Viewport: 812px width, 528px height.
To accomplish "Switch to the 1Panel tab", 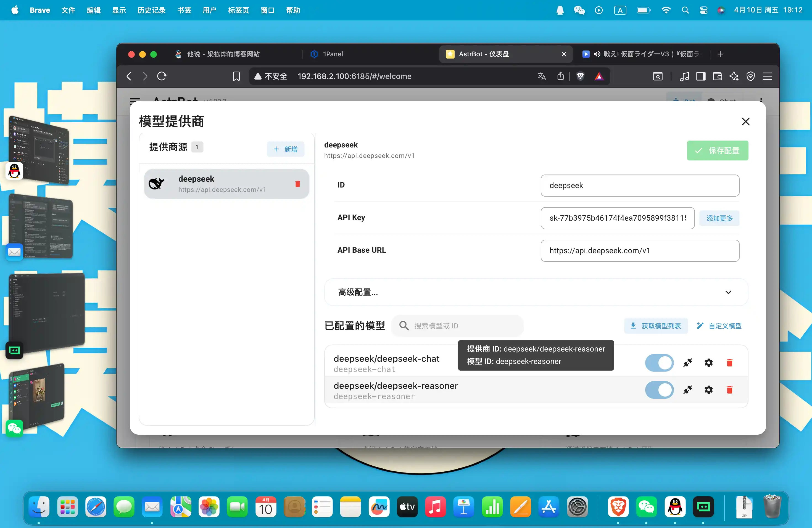I will pyautogui.click(x=333, y=54).
